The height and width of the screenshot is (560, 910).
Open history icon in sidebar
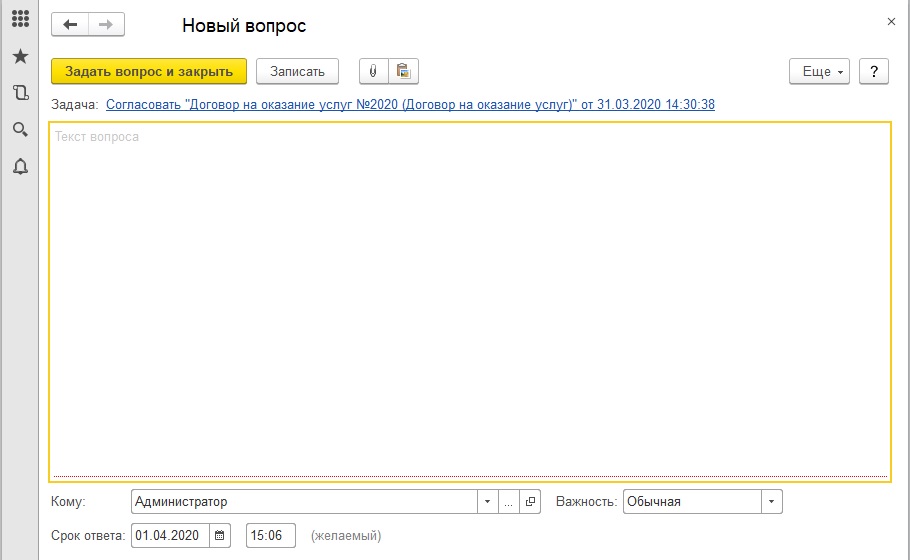(x=20, y=93)
